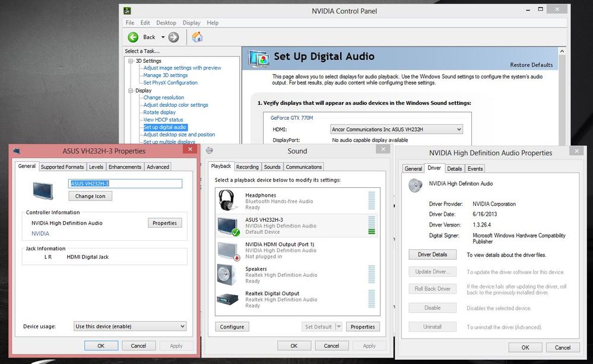Switch to the Recording tab in Sound
Viewport: 593px width, 364px height.
(x=248, y=167)
